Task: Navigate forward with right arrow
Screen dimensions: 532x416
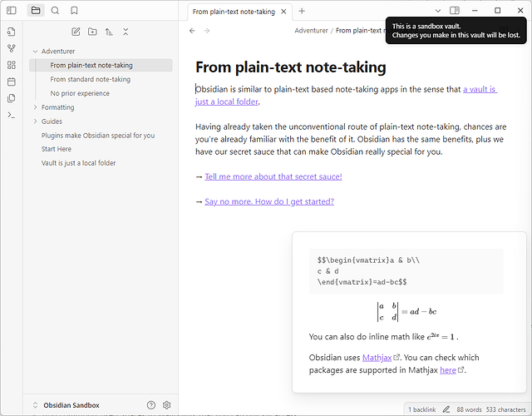Action: [x=207, y=31]
